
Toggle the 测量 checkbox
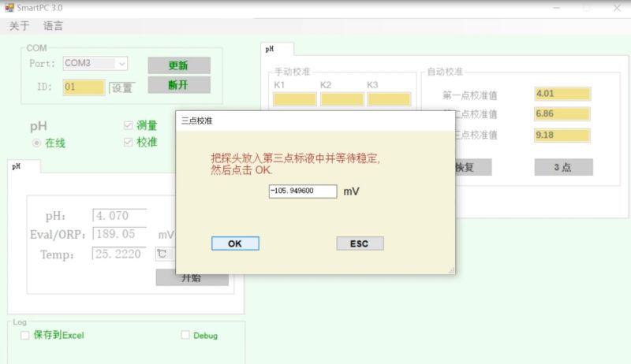(x=129, y=125)
